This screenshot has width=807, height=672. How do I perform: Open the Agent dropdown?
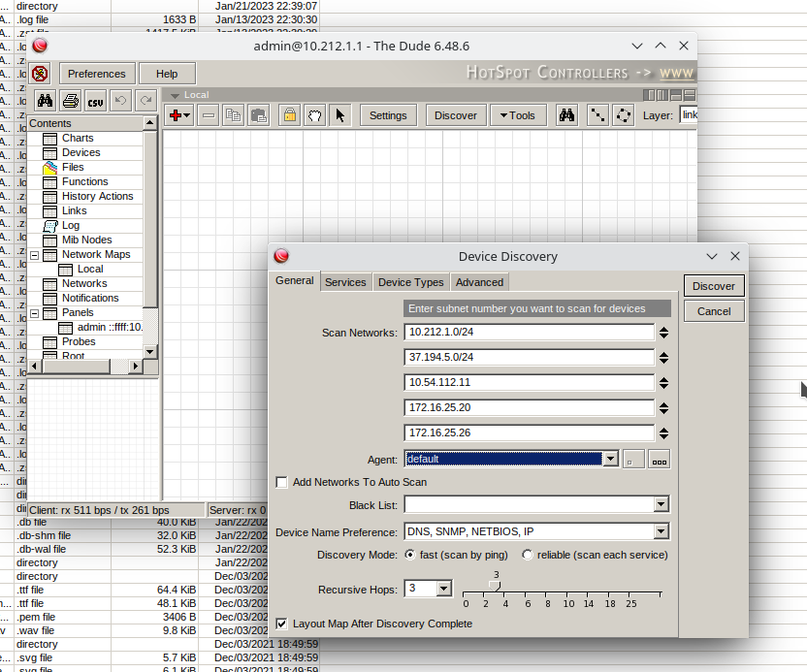point(610,460)
